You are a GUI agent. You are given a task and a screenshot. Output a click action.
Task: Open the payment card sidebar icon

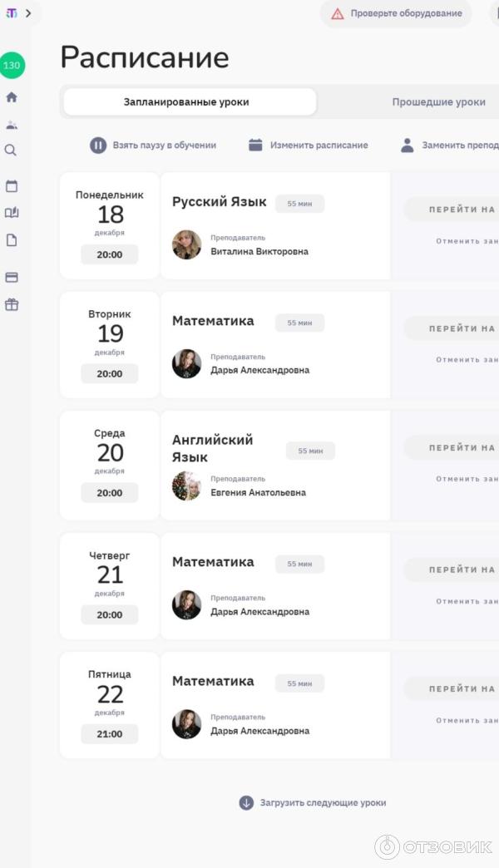click(x=12, y=277)
